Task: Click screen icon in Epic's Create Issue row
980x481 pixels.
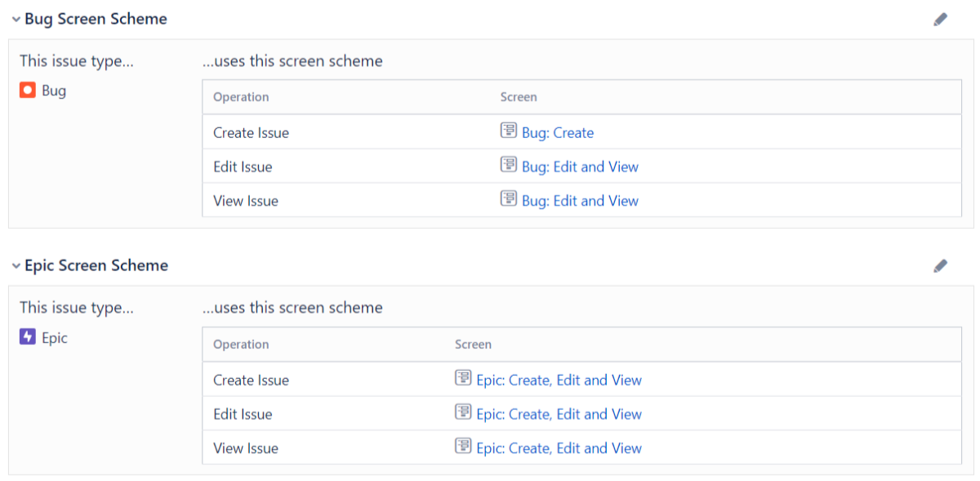Action: pyautogui.click(x=464, y=380)
